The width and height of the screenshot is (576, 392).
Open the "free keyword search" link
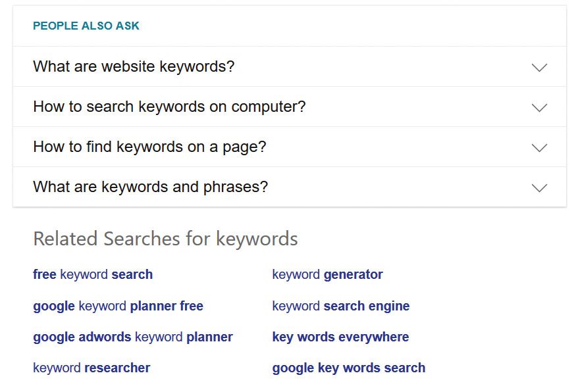pyautogui.click(x=92, y=274)
